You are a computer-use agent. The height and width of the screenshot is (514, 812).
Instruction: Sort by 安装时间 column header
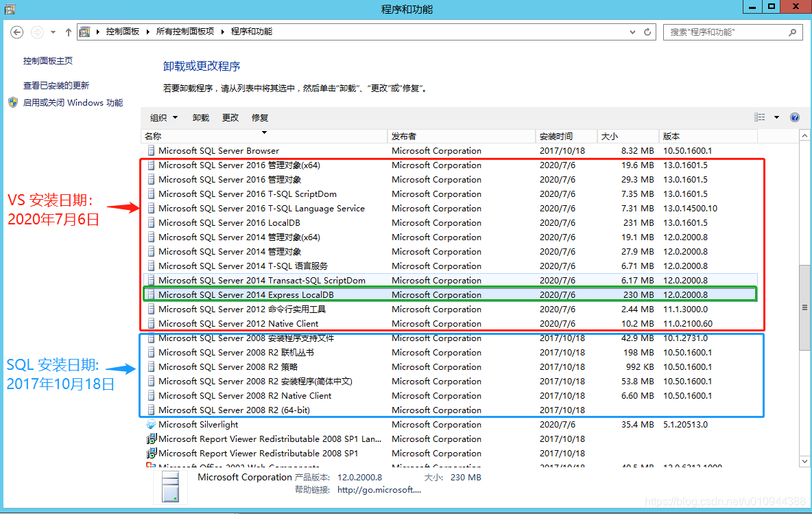566,137
